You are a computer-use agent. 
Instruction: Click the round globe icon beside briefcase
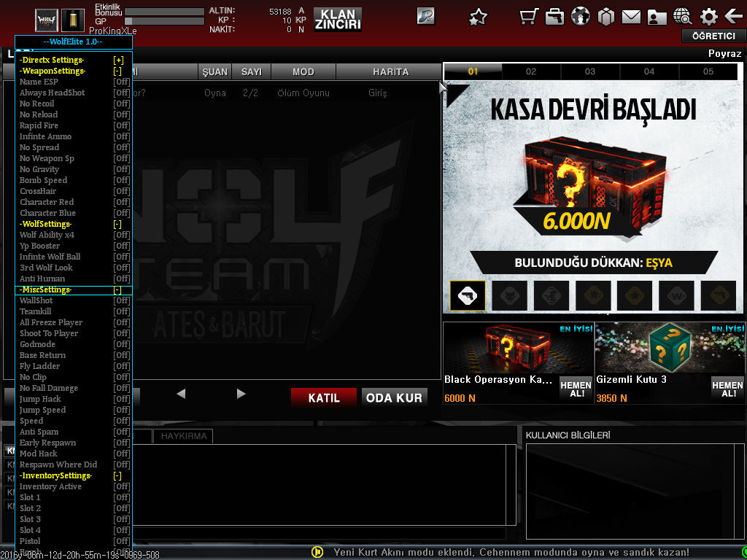coord(580,17)
